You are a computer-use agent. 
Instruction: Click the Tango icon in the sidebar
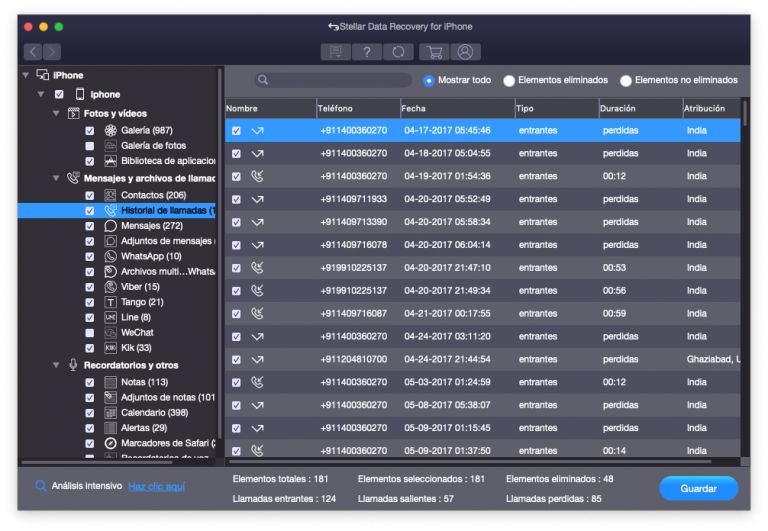(111, 302)
